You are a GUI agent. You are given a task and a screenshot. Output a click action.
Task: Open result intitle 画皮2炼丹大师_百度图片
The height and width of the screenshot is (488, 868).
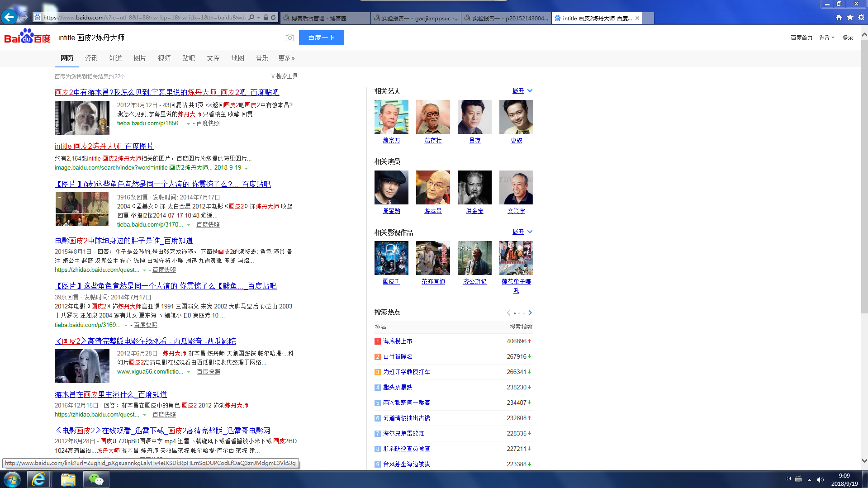pyautogui.click(x=104, y=146)
